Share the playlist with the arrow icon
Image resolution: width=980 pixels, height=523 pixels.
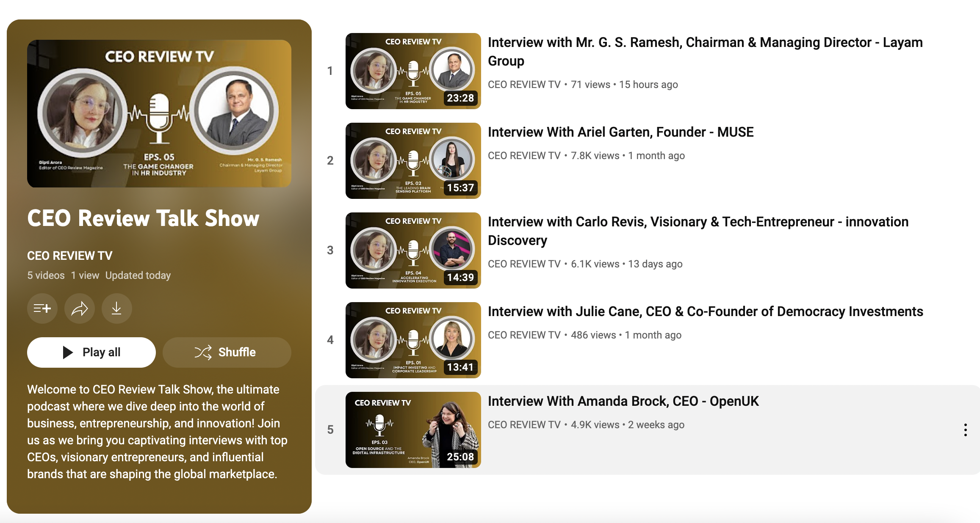pyautogui.click(x=80, y=308)
